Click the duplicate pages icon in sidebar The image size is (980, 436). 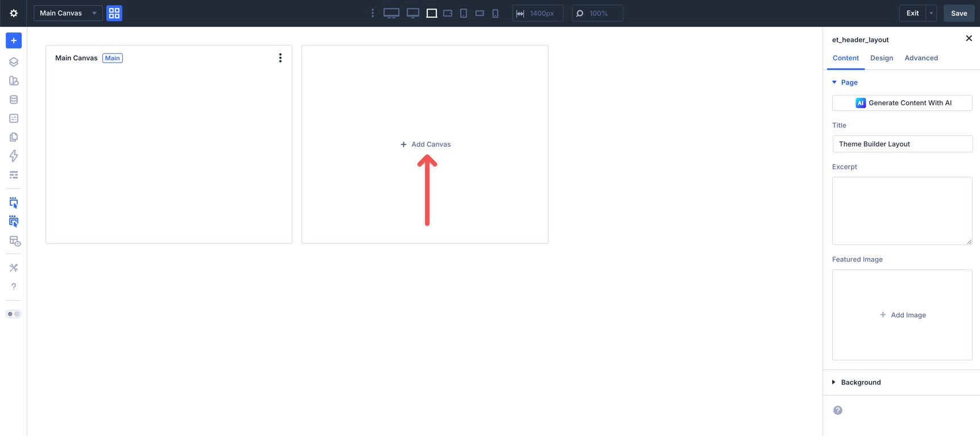(x=14, y=137)
